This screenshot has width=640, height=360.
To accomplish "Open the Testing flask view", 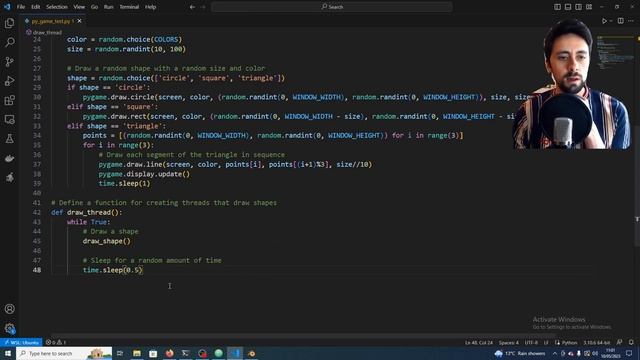I will 9,139.
